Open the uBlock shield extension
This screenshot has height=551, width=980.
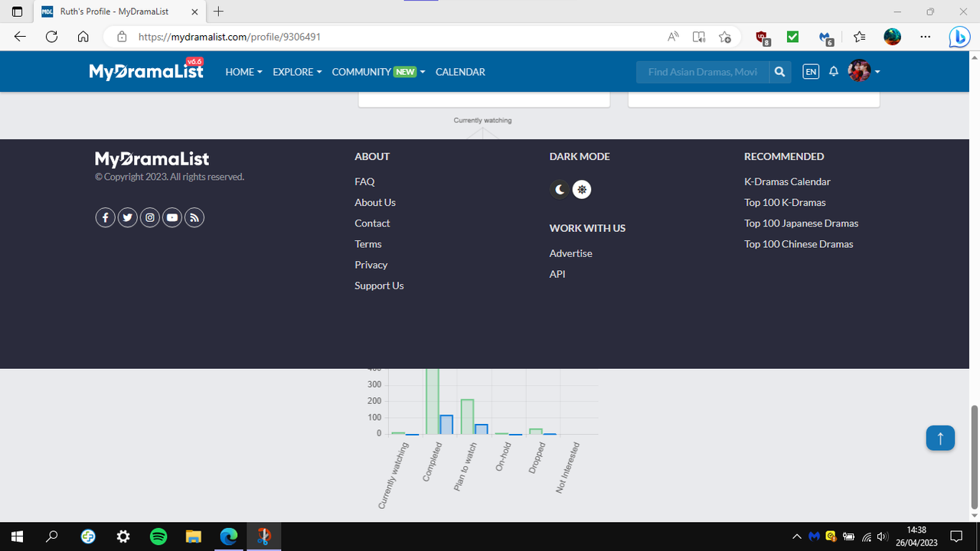pyautogui.click(x=763, y=37)
